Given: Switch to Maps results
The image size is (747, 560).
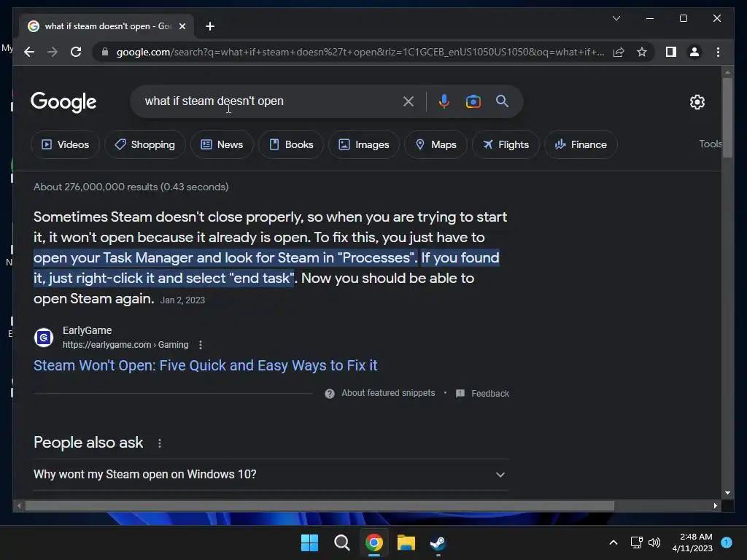Looking at the screenshot, I should tap(436, 144).
